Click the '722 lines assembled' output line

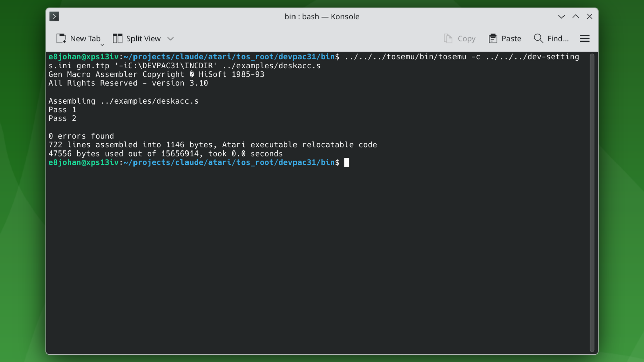coord(213,145)
